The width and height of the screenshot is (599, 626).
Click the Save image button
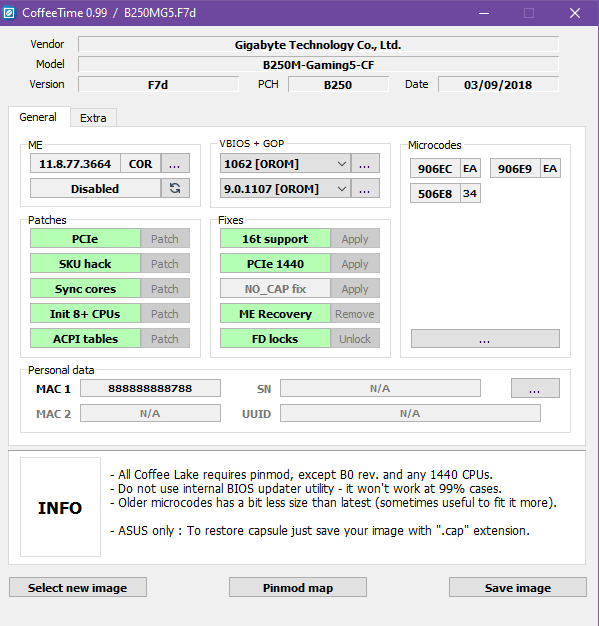pos(518,587)
